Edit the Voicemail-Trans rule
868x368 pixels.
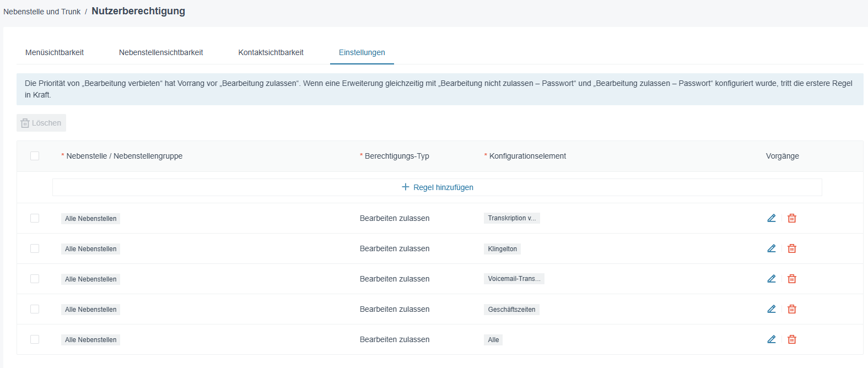[x=772, y=279]
